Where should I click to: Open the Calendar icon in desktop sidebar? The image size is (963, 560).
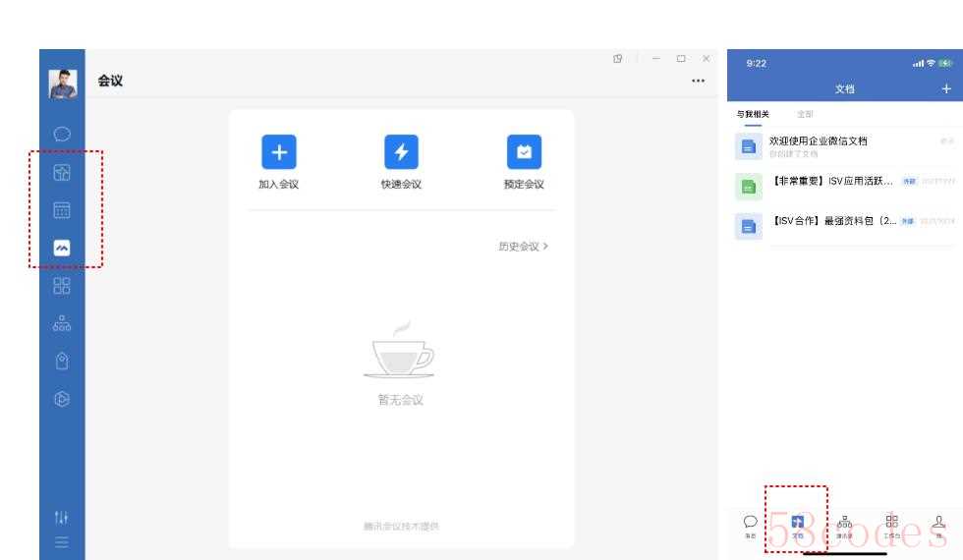point(62,210)
